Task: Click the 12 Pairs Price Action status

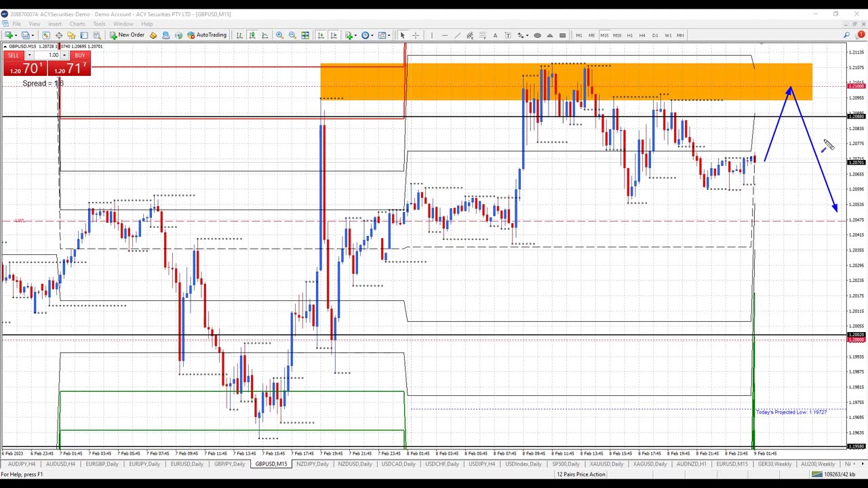Action: (x=580, y=474)
